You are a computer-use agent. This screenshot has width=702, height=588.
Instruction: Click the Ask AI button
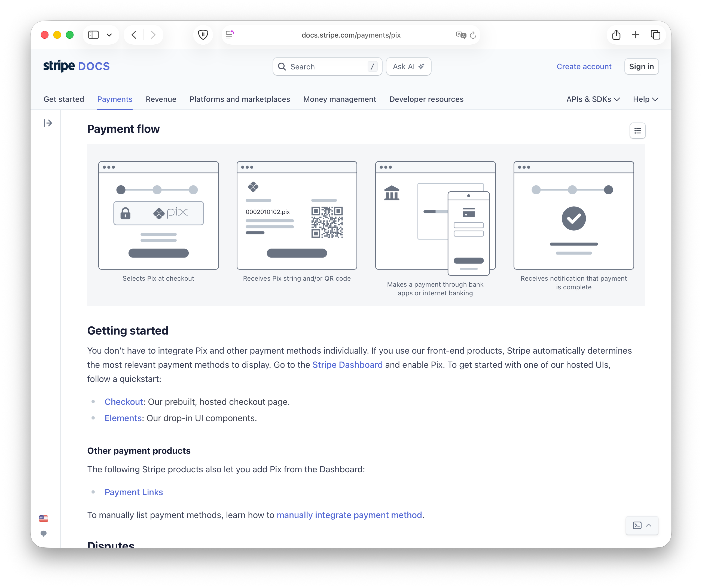tap(408, 66)
